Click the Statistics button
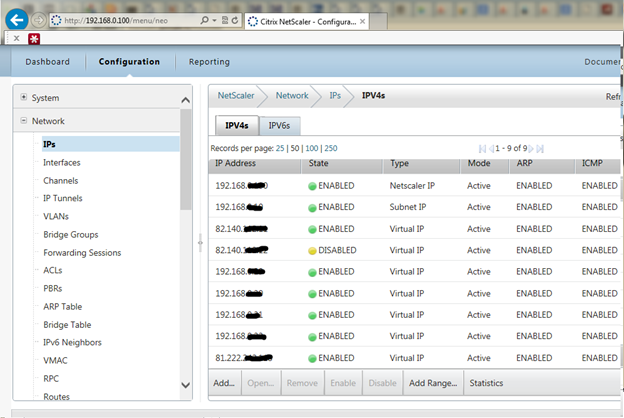624x418 pixels. [x=486, y=383]
